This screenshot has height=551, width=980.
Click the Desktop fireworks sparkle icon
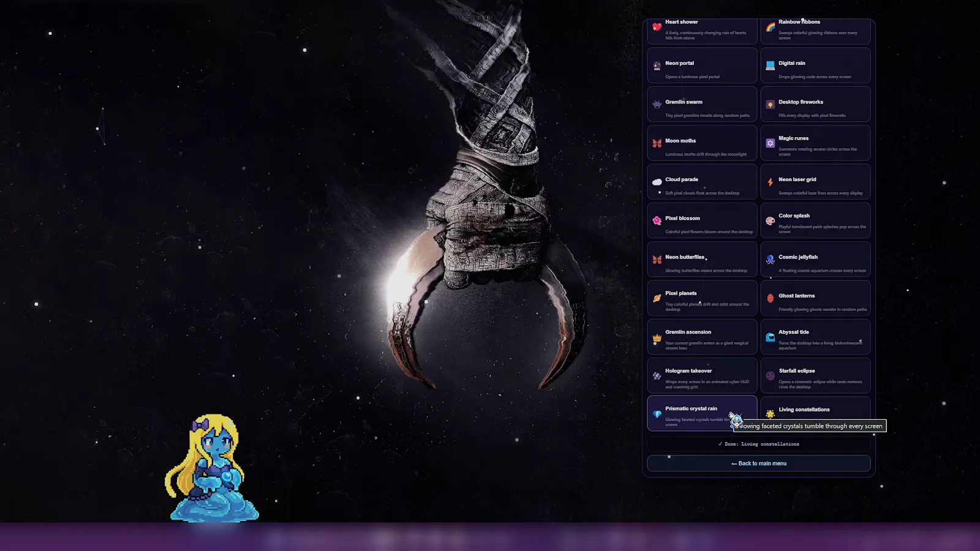pyautogui.click(x=770, y=105)
